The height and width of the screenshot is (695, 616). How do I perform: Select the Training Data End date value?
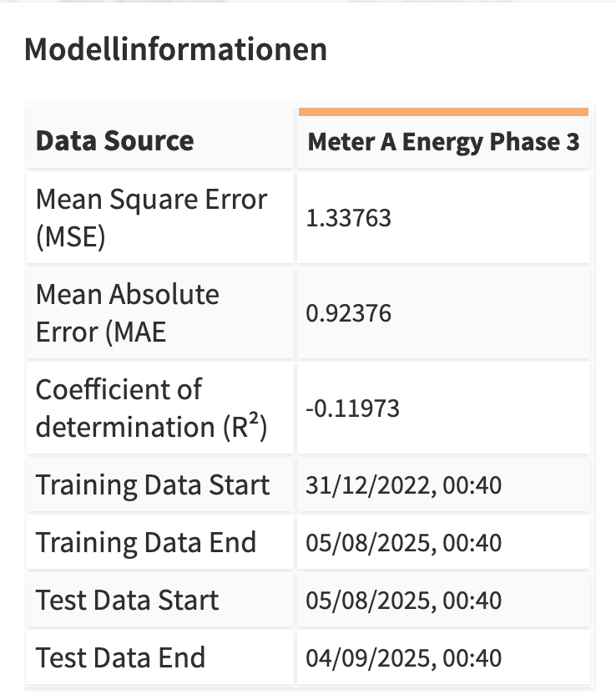pos(404,543)
